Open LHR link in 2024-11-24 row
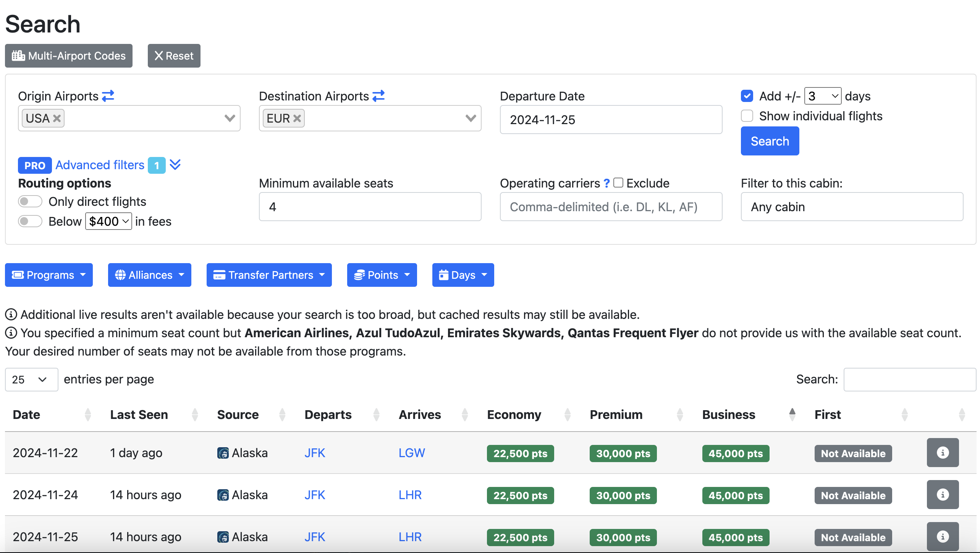The width and height of the screenshot is (980, 553). click(410, 495)
